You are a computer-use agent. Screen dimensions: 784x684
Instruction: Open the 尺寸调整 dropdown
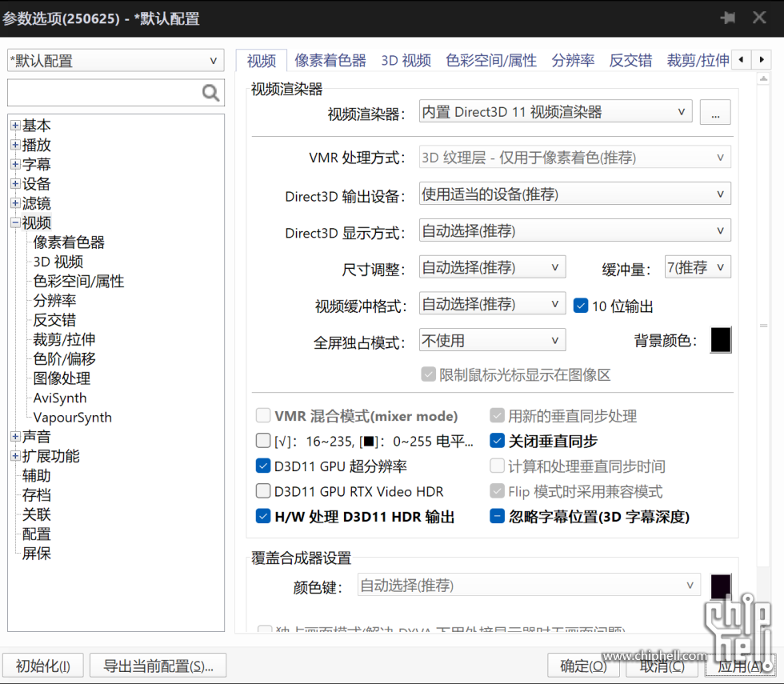coord(493,267)
